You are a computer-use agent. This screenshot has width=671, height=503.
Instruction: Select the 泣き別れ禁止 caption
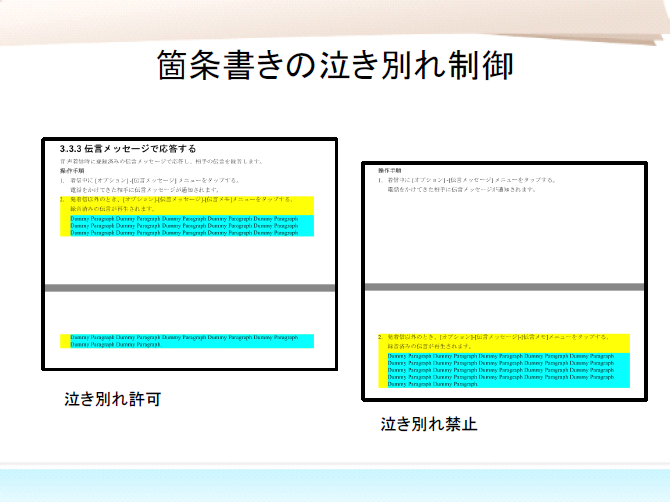428,424
